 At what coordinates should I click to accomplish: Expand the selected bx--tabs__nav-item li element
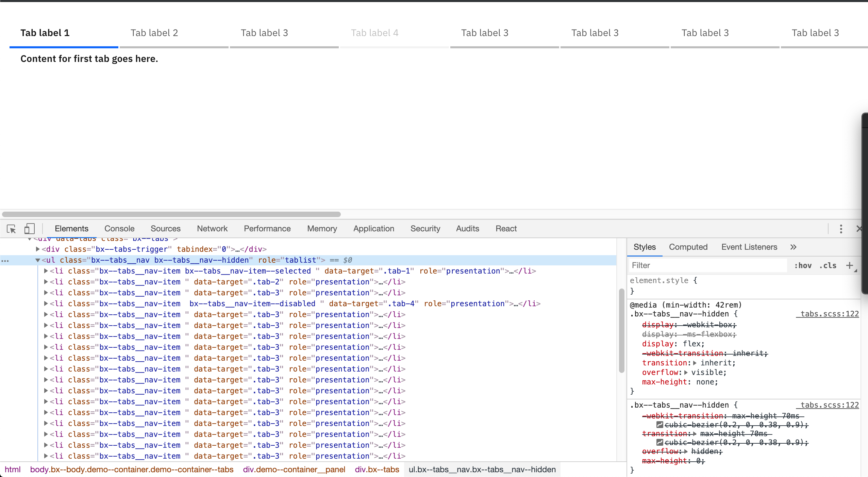[46, 271]
